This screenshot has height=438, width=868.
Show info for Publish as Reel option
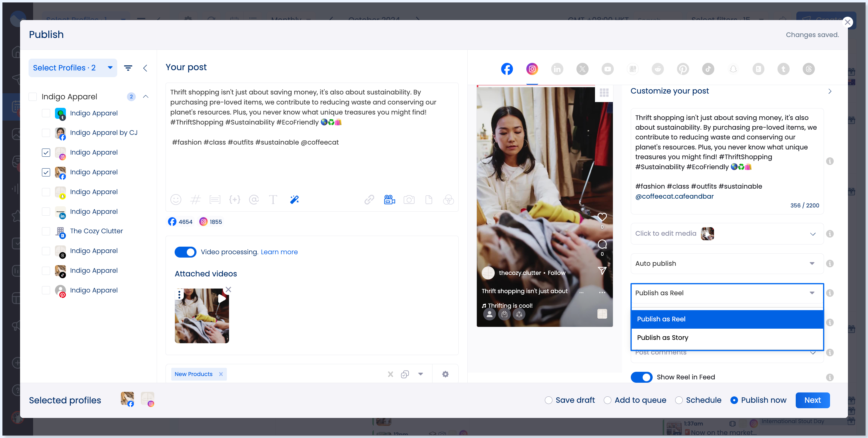coord(830,293)
